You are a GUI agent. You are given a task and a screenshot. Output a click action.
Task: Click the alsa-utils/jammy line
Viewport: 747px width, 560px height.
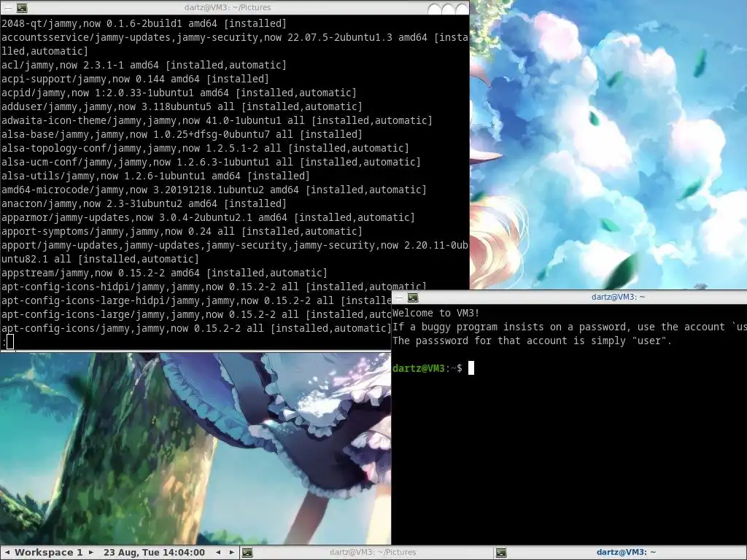pos(156,176)
